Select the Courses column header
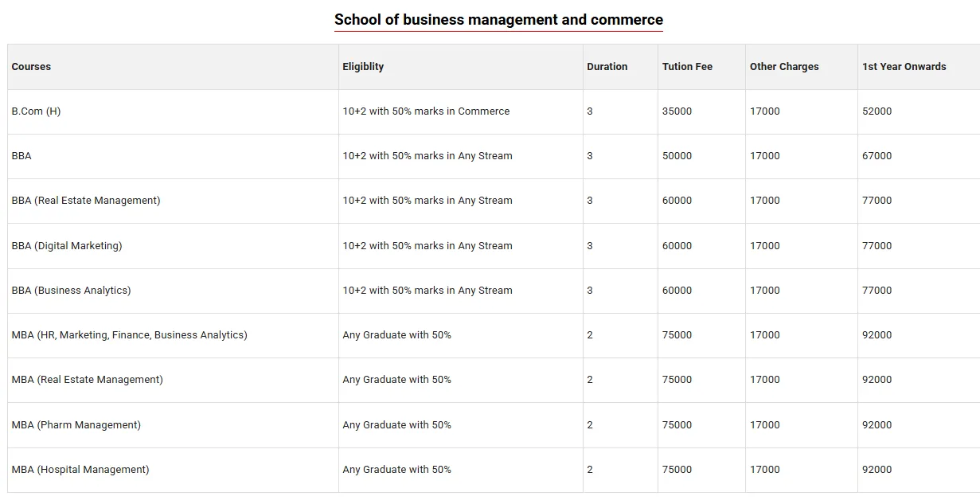This screenshot has height=504, width=980. [31, 67]
